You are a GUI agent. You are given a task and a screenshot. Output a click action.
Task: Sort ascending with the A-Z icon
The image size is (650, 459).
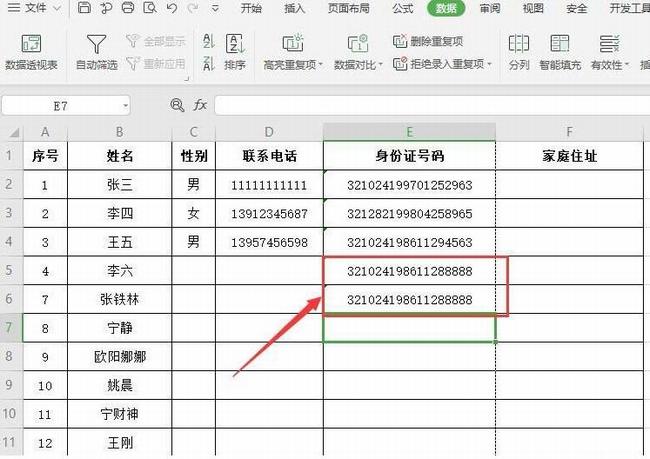209,41
